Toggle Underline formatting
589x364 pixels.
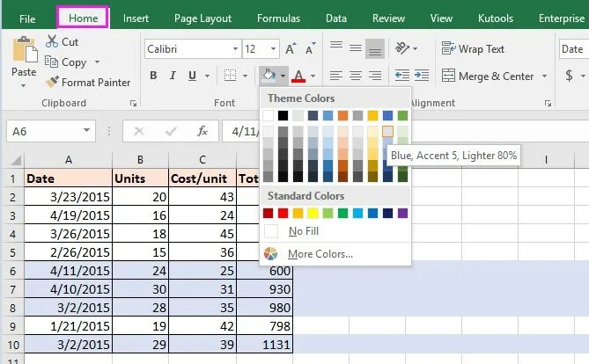coord(192,76)
